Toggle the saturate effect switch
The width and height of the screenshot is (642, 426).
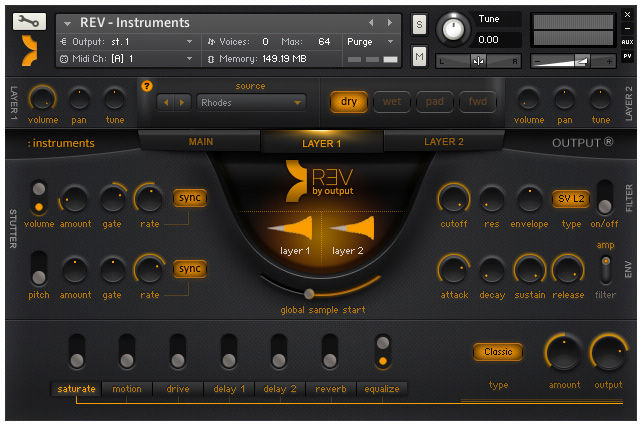click(x=77, y=351)
